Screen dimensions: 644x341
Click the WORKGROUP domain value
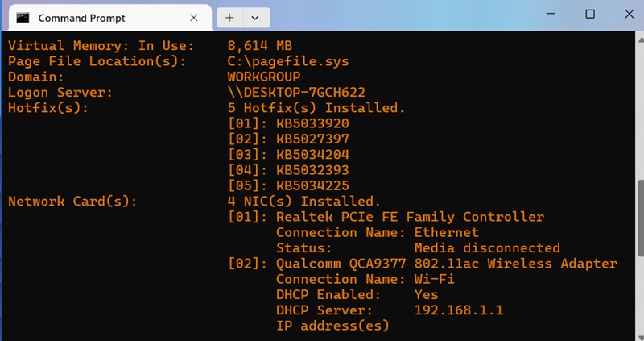pos(263,77)
